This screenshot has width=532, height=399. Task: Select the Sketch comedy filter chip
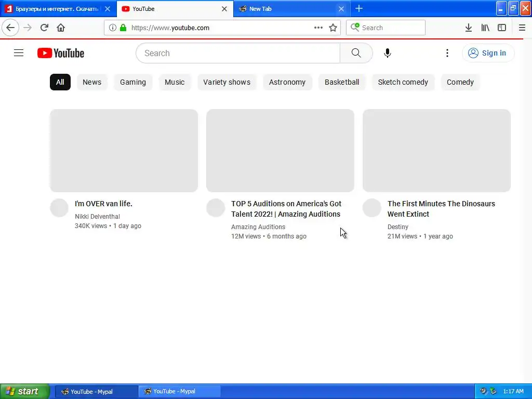(x=403, y=82)
